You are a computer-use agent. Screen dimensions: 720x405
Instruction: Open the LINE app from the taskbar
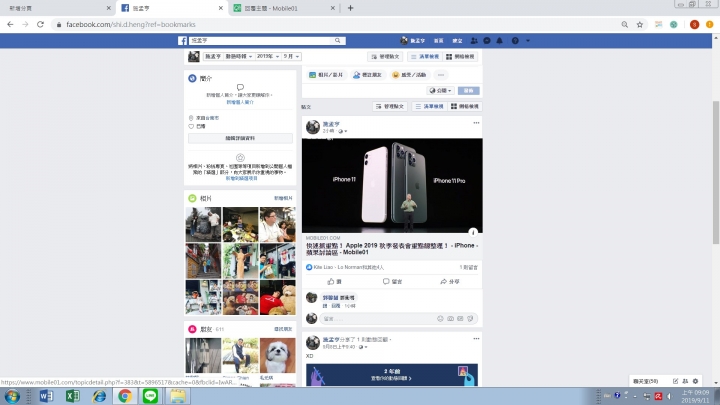pyautogui.click(x=151, y=396)
